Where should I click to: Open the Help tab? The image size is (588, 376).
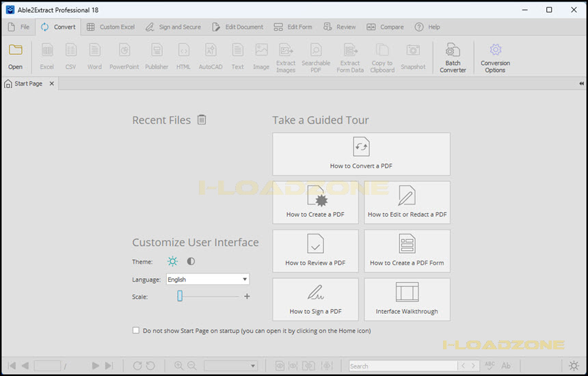pyautogui.click(x=427, y=27)
